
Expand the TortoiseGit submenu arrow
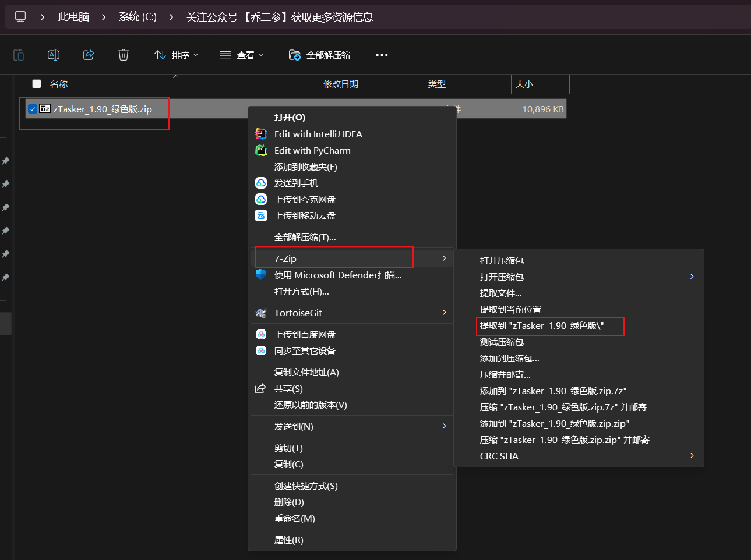(x=444, y=313)
